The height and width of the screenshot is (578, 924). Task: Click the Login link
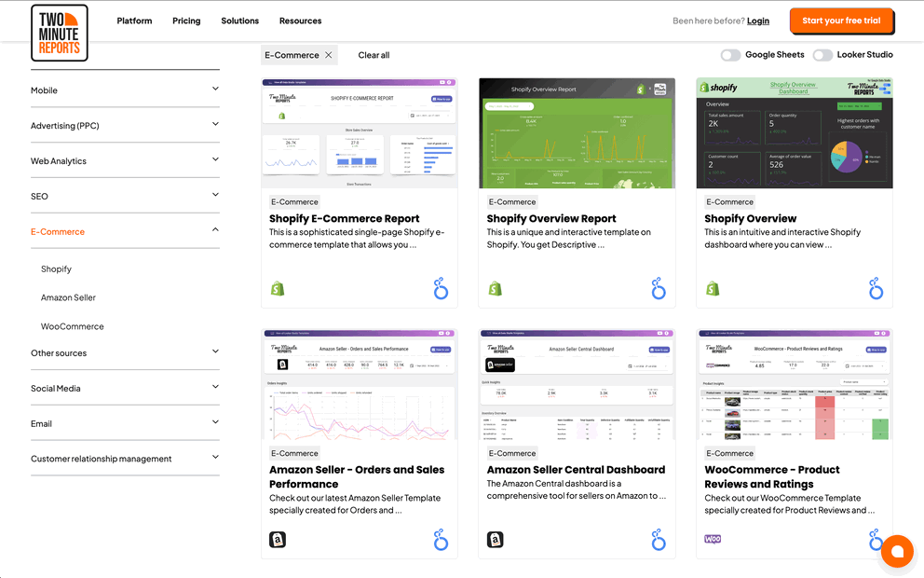[x=757, y=20]
